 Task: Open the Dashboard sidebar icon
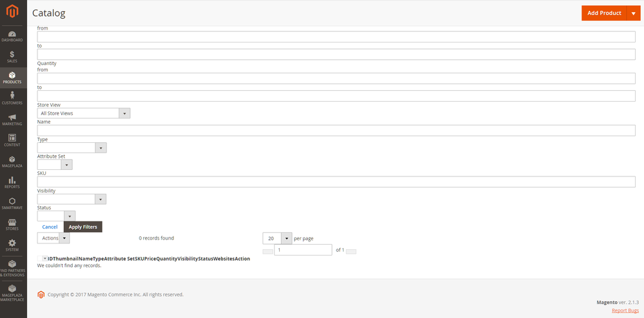(x=13, y=35)
